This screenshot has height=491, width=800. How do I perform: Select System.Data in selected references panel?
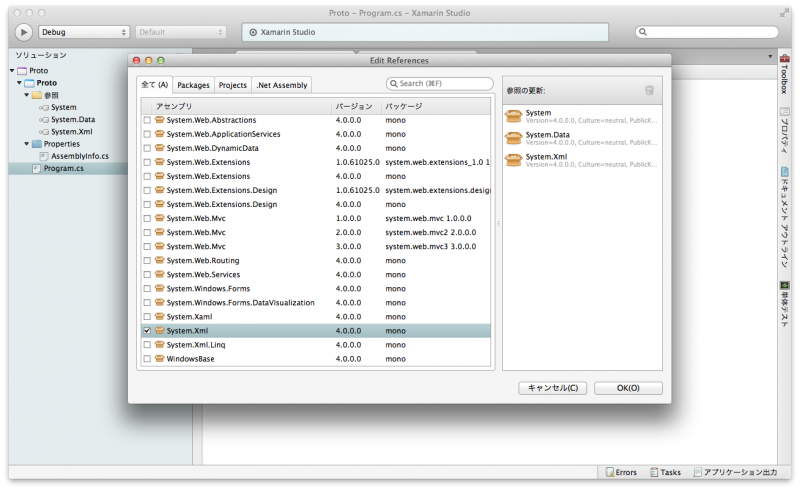582,138
